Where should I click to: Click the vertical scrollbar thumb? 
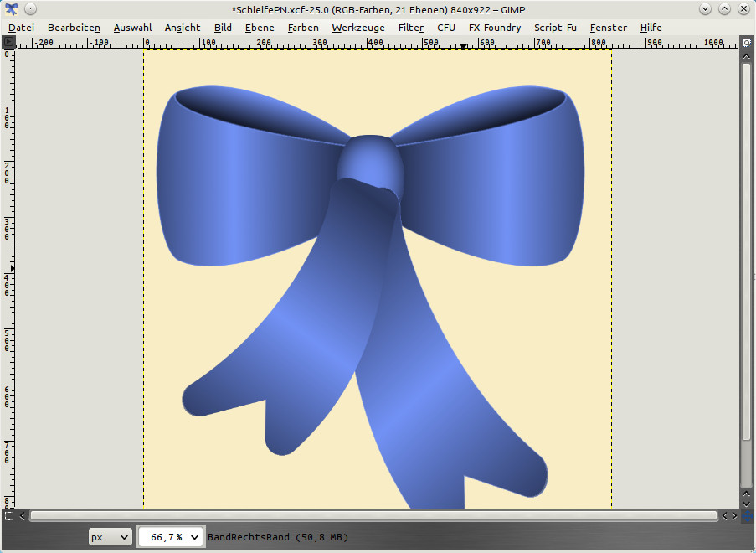(x=746, y=251)
